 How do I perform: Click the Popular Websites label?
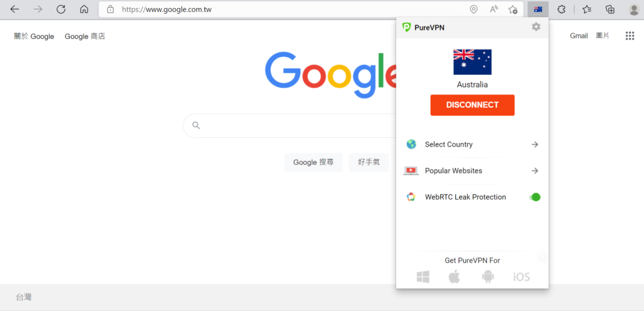[453, 171]
